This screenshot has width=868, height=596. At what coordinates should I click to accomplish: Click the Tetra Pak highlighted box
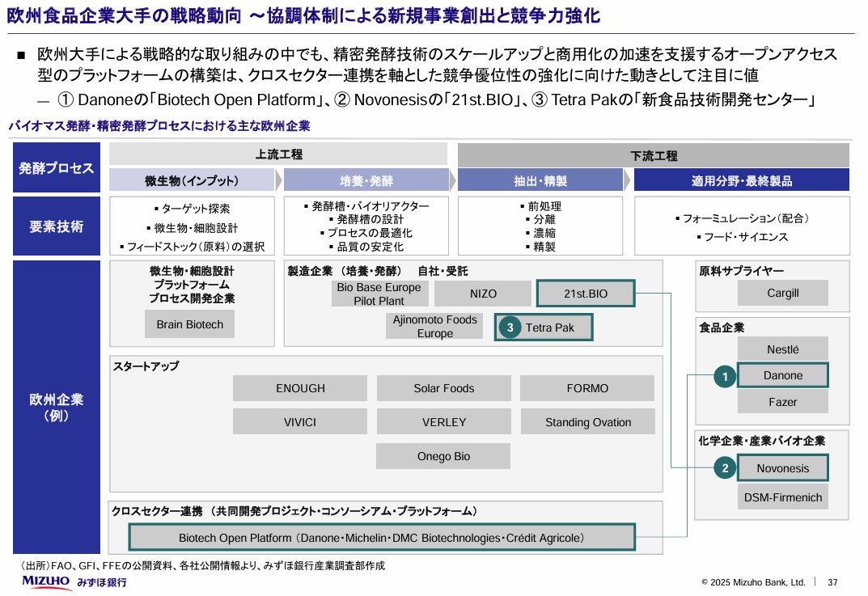(543, 327)
